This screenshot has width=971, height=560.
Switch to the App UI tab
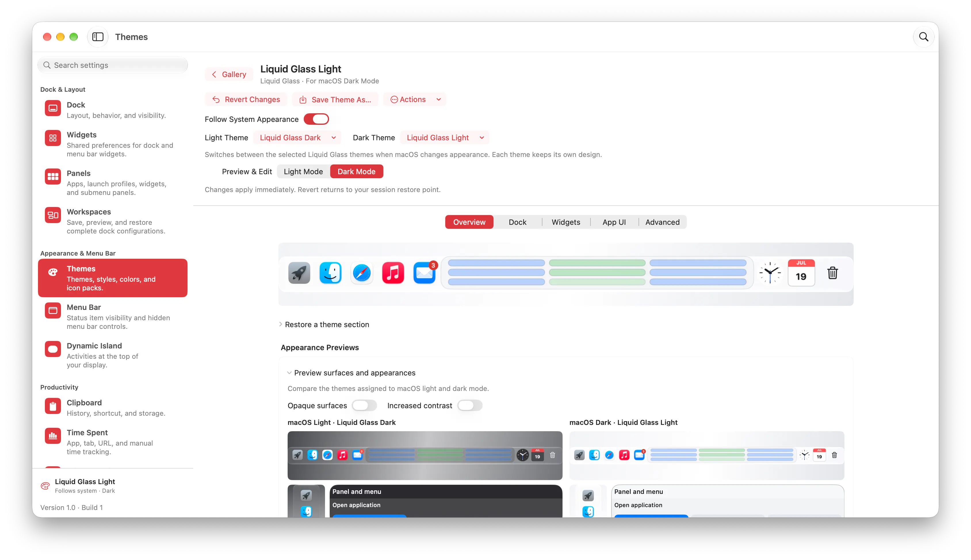(x=614, y=222)
